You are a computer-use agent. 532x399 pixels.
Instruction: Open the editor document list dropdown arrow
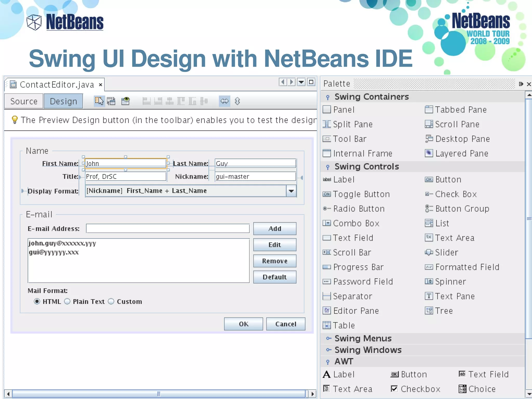click(301, 82)
